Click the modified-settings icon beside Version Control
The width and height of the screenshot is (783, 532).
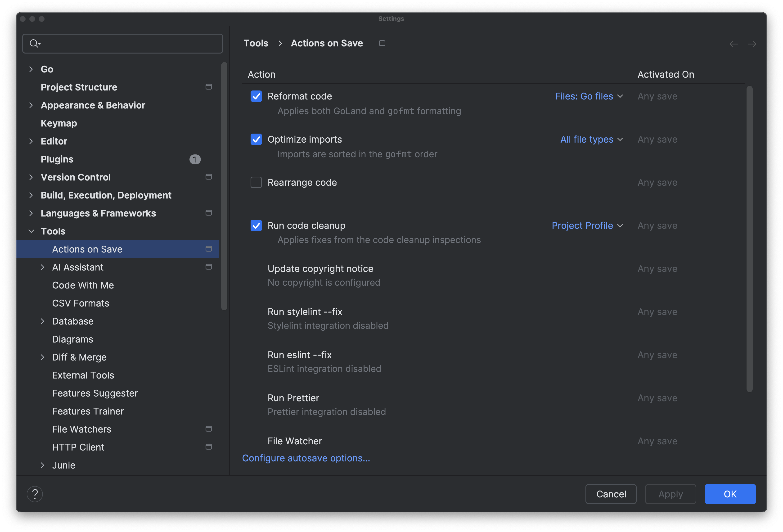coord(209,176)
